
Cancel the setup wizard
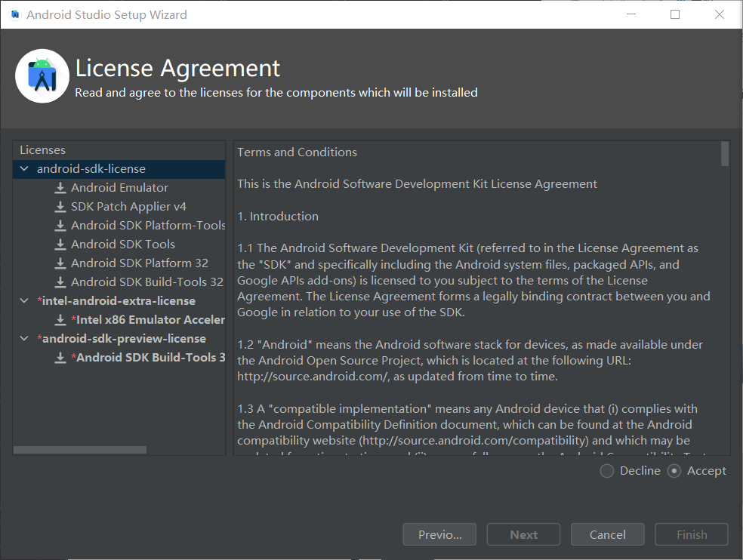coord(608,534)
